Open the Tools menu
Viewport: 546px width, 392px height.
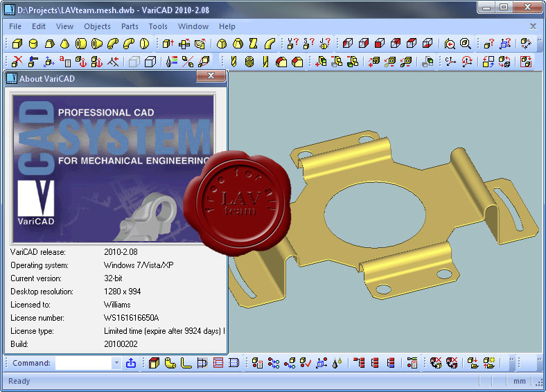[158, 26]
